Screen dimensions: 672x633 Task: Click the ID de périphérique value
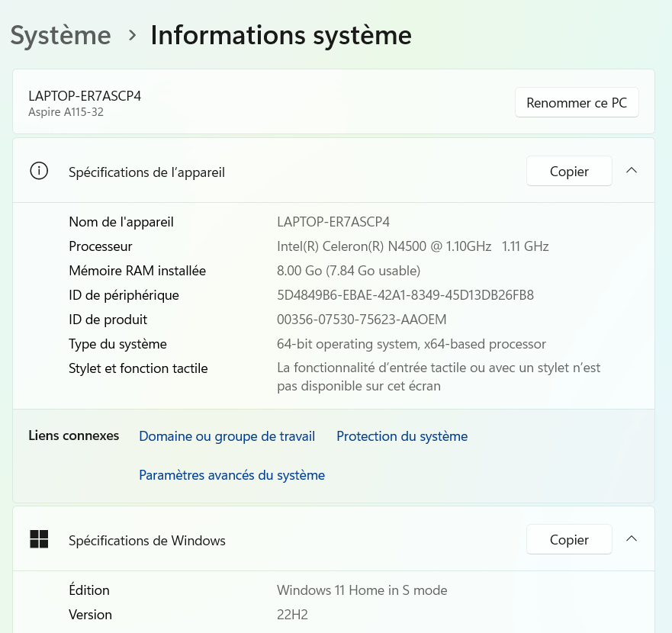coord(405,295)
